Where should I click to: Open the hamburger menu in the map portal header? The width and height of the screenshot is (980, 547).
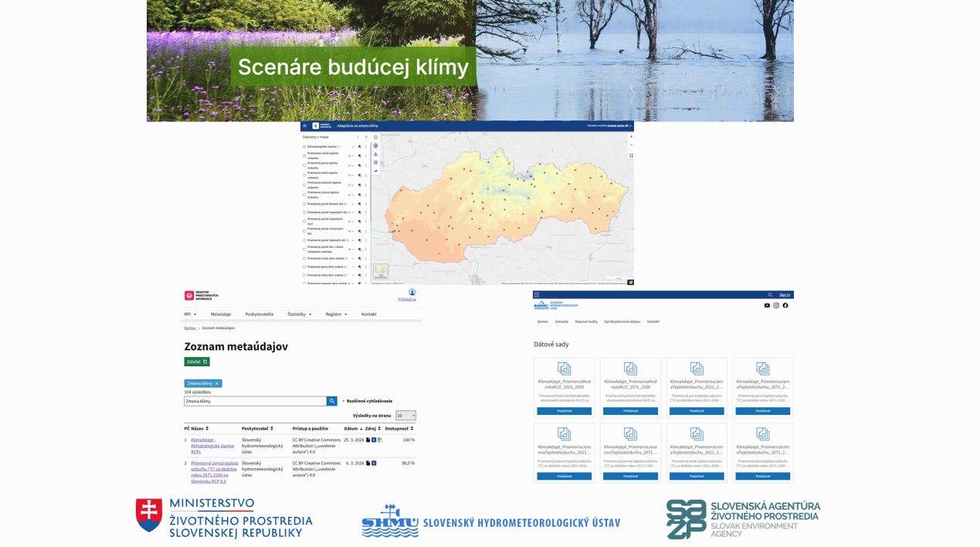pyautogui.click(x=305, y=125)
